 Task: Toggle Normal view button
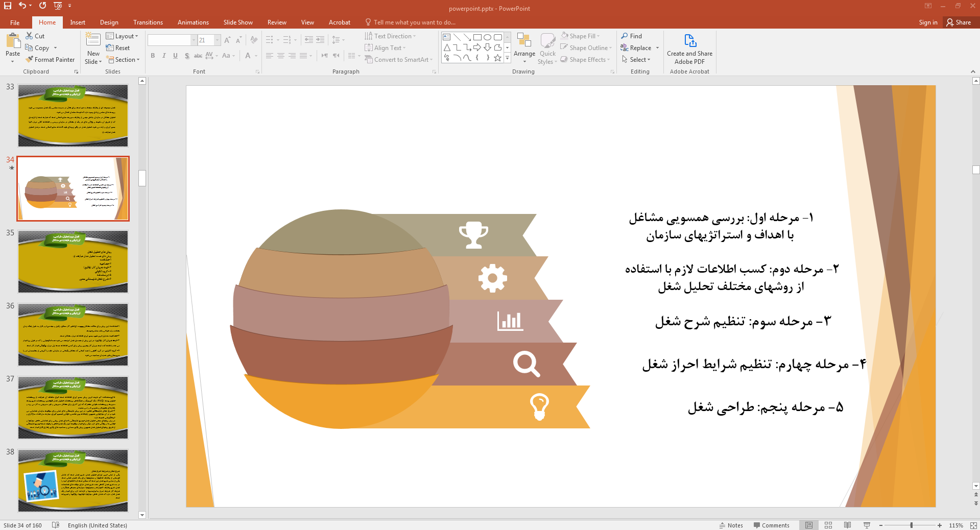click(x=809, y=525)
